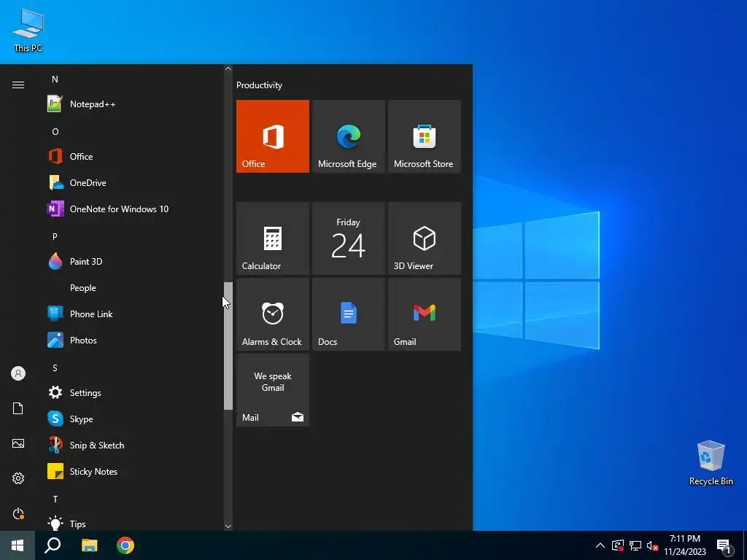
Task: Click the app list scrollbar down arrow
Action: 228,526
